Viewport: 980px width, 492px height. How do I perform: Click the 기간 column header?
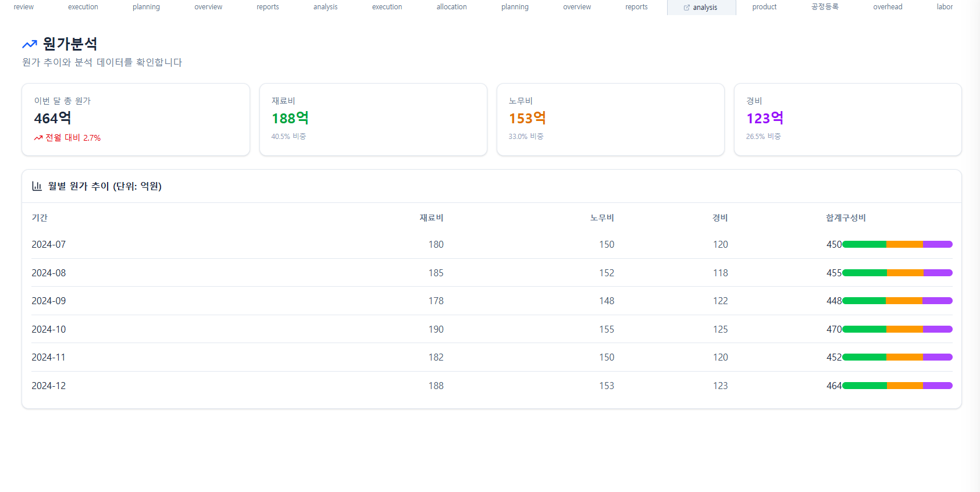(40, 218)
